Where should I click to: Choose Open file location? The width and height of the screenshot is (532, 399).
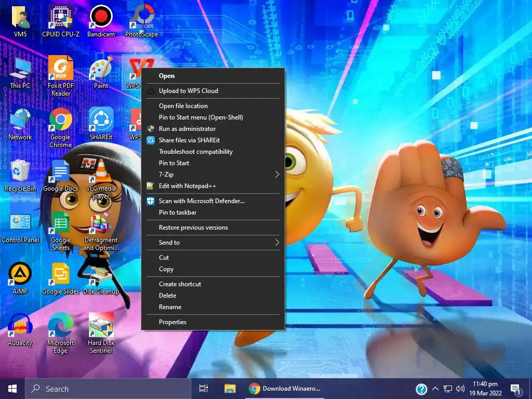pyautogui.click(x=212, y=106)
